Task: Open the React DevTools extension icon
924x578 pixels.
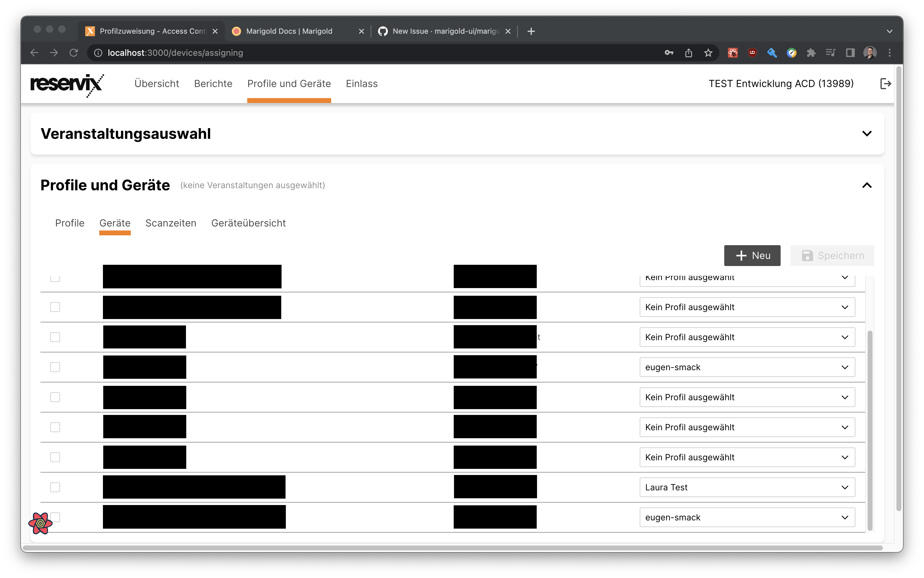Action: click(733, 53)
